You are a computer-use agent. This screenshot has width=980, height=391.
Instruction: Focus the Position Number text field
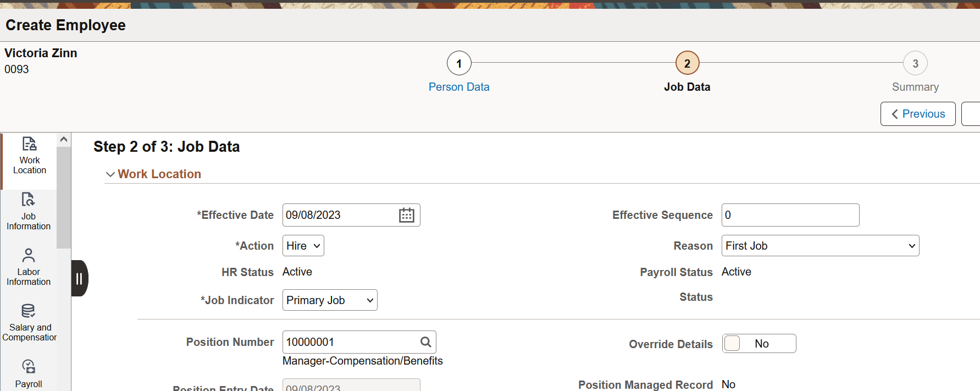351,342
